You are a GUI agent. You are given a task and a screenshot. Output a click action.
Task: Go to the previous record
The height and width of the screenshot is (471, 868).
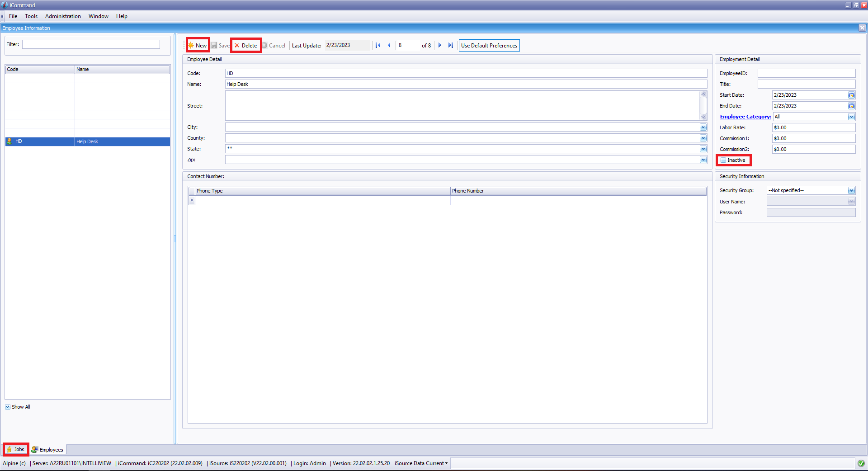389,45
